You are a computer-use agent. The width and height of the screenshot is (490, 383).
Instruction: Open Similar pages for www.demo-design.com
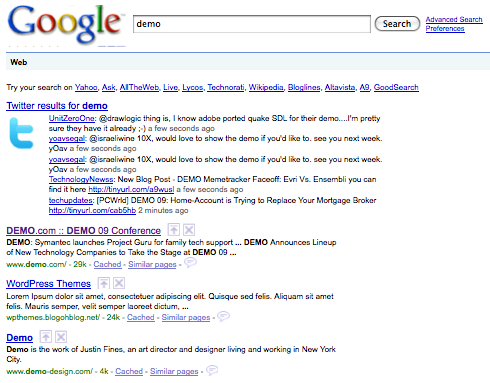tap(174, 371)
